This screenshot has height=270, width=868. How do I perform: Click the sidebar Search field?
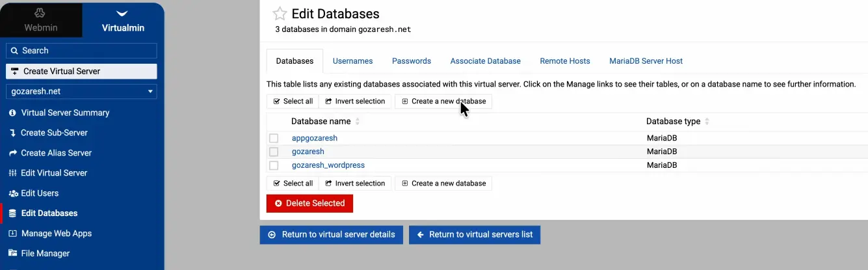81,51
